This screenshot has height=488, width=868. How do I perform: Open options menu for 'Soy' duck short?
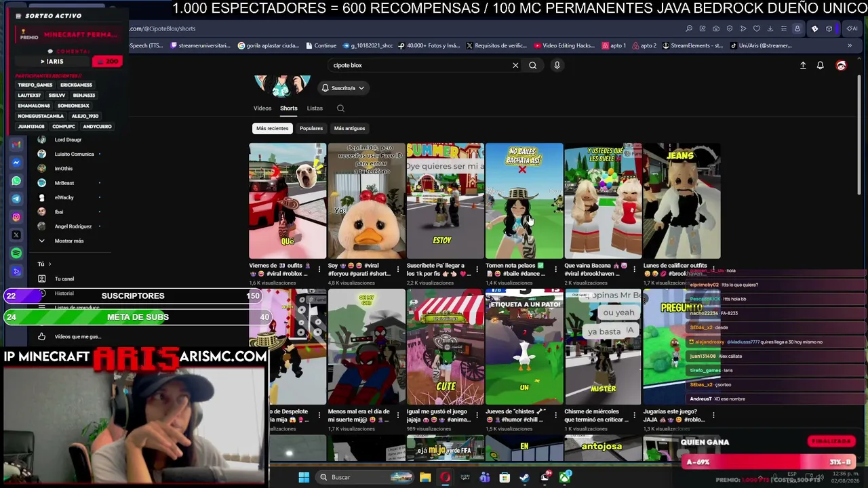(398, 270)
